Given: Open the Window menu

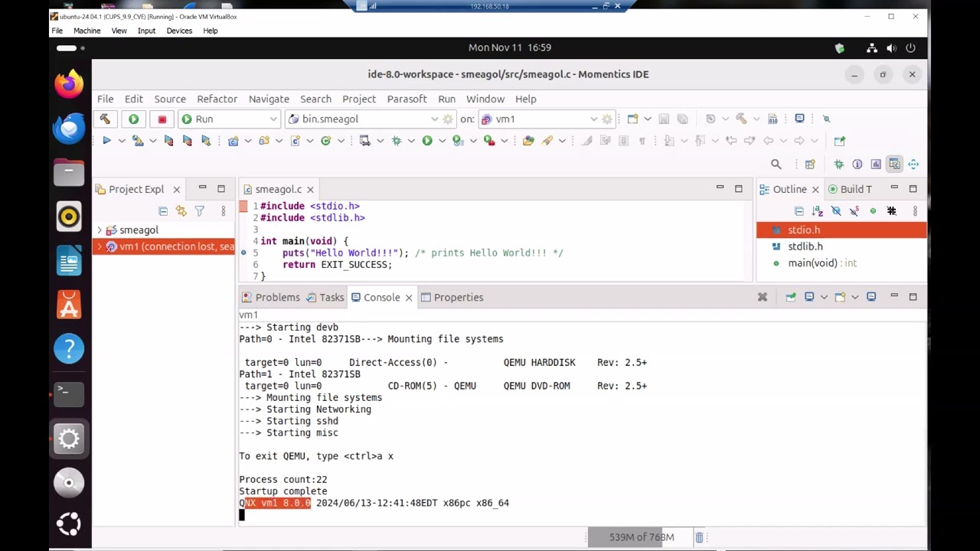Looking at the screenshot, I should pos(485,99).
